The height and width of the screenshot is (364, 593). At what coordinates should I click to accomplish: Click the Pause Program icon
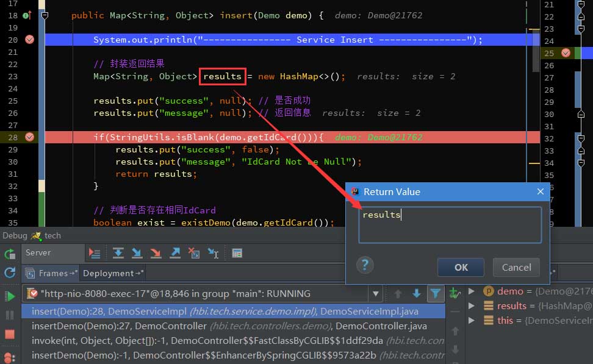[x=10, y=315]
